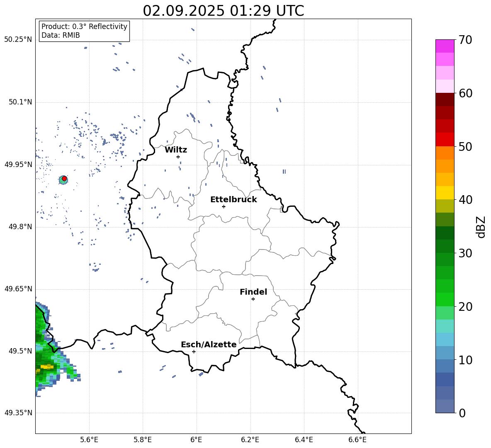Image resolution: width=491 pixels, height=448 pixels.
Task: Click the Findel city label
Action: (x=253, y=292)
